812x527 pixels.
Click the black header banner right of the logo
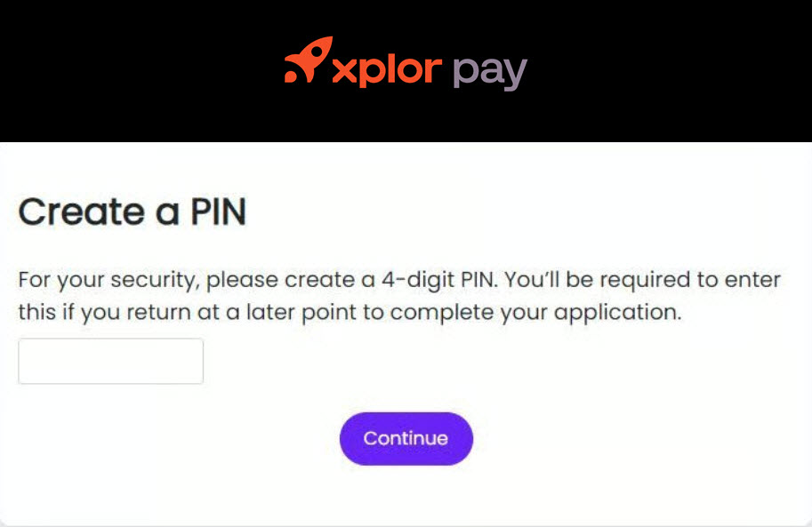click(x=676, y=71)
